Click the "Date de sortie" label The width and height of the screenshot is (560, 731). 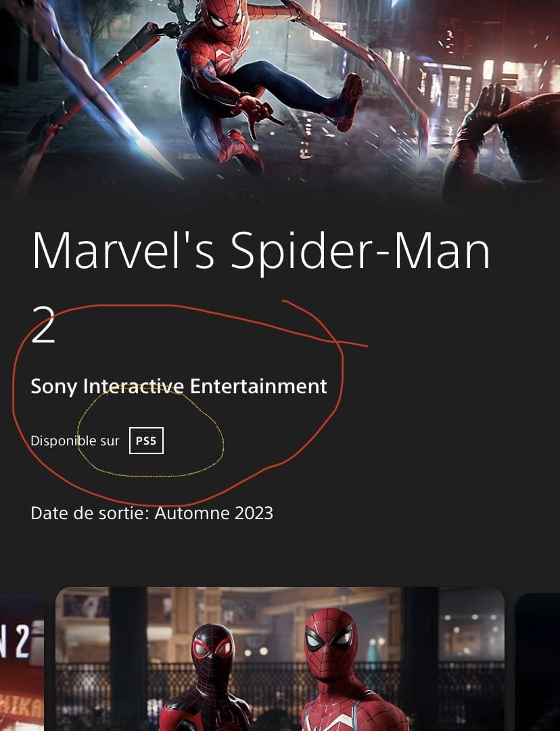point(89,513)
